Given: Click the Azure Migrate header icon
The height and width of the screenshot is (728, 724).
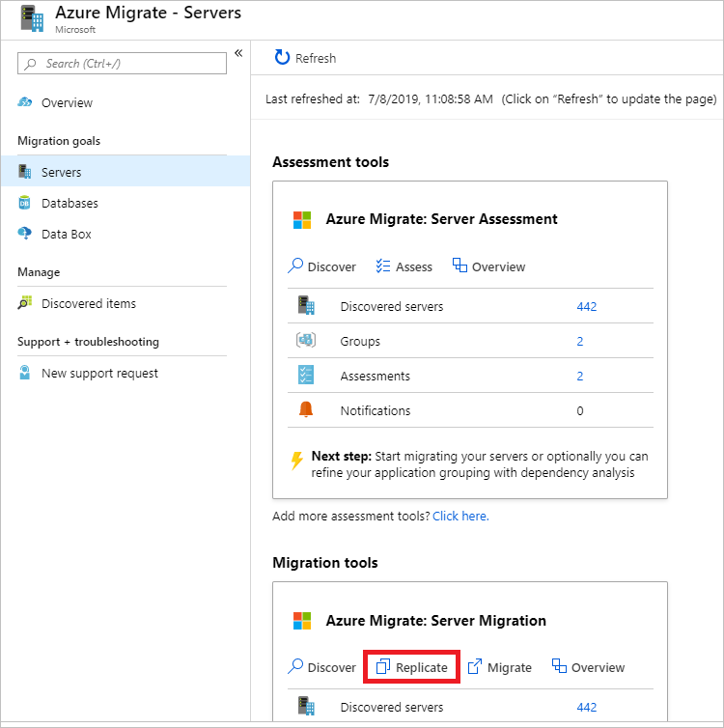Looking at the screenshot, I should click(33, 18).
